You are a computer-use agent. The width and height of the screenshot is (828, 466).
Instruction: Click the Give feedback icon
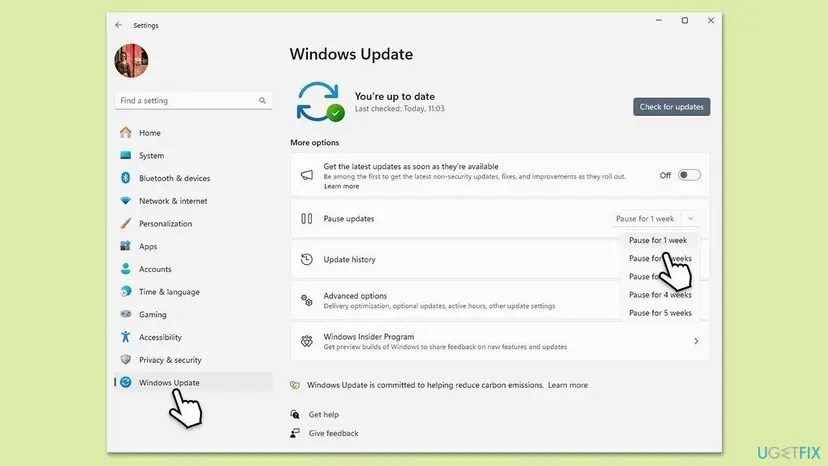[x=295, y=433]
